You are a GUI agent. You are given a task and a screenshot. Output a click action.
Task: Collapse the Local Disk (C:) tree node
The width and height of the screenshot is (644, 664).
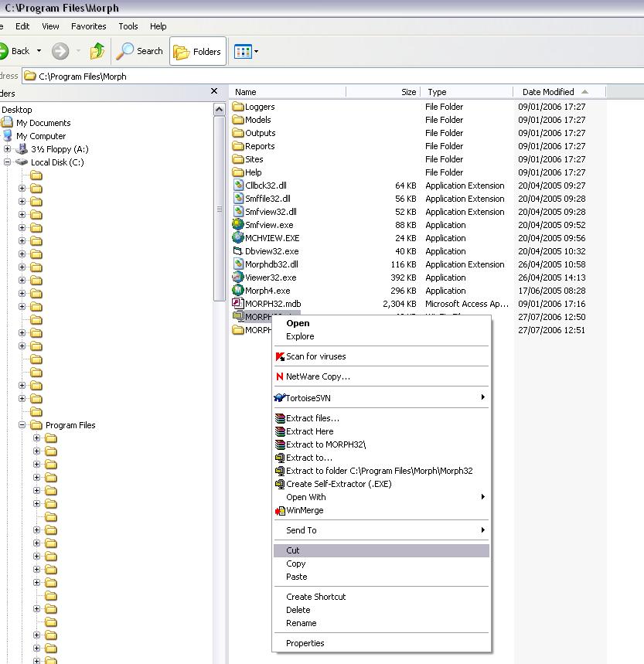8,162
